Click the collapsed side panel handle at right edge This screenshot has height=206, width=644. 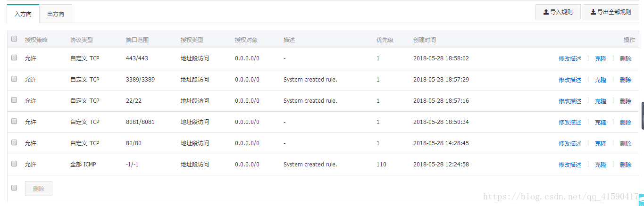coord(642,115)
